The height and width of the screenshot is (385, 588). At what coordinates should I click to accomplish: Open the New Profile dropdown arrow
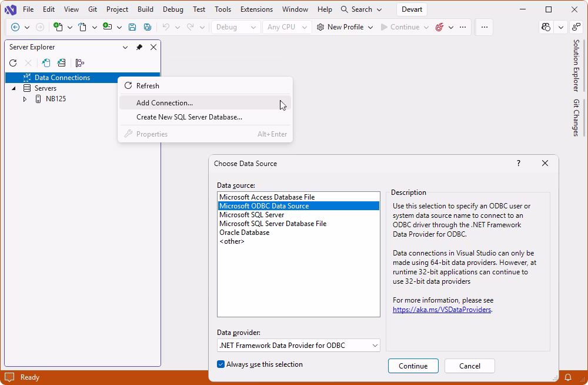click(x=370, y=27)
